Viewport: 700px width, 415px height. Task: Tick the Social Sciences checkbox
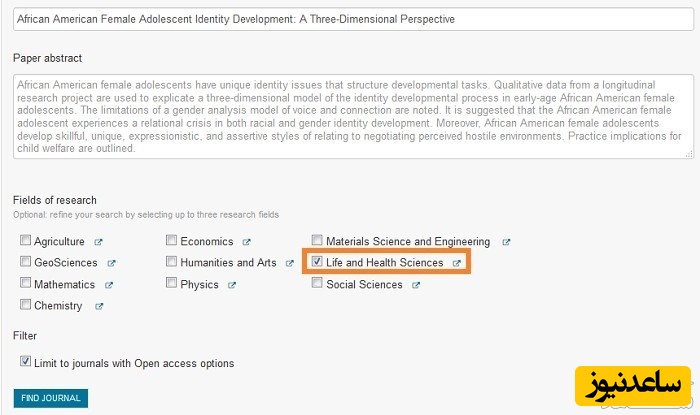click(317, 284)
